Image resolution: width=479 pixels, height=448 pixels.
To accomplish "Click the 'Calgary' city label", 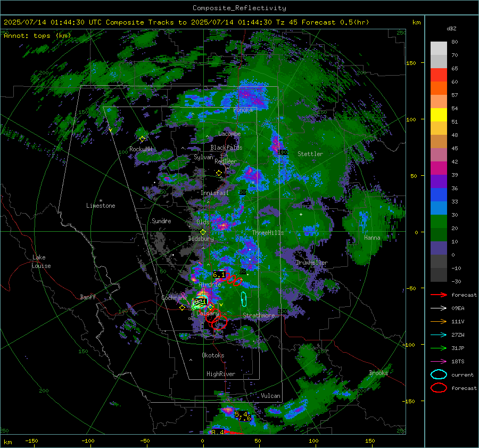I will click(208, 313).
